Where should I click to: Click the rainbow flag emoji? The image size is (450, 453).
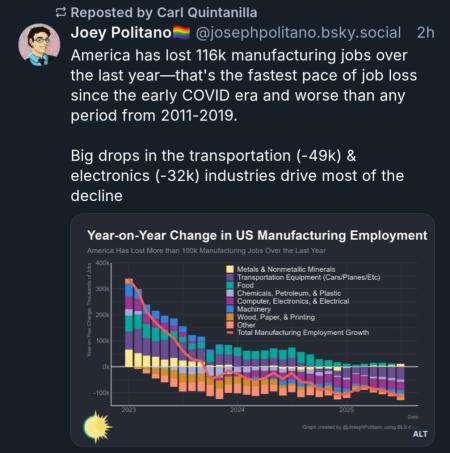point(182,33)
